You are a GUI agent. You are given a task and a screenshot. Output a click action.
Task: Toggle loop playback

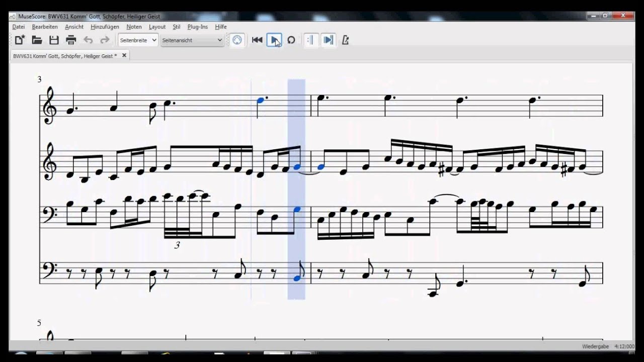tap(291, 40)
